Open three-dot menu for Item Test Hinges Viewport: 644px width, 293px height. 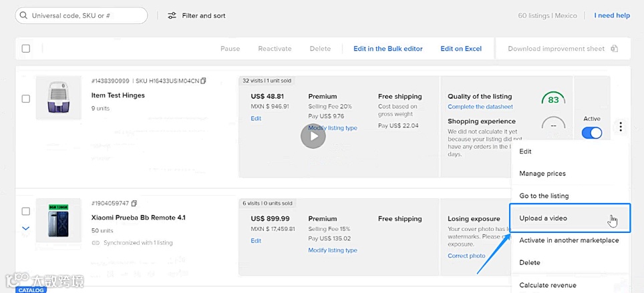(x=621, y=127)
